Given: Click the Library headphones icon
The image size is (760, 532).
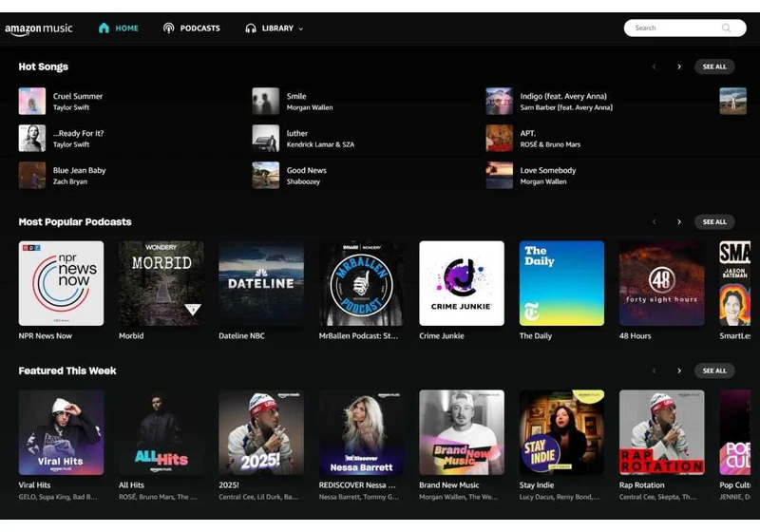Looking at the screenshot, I should click(251, 28).
